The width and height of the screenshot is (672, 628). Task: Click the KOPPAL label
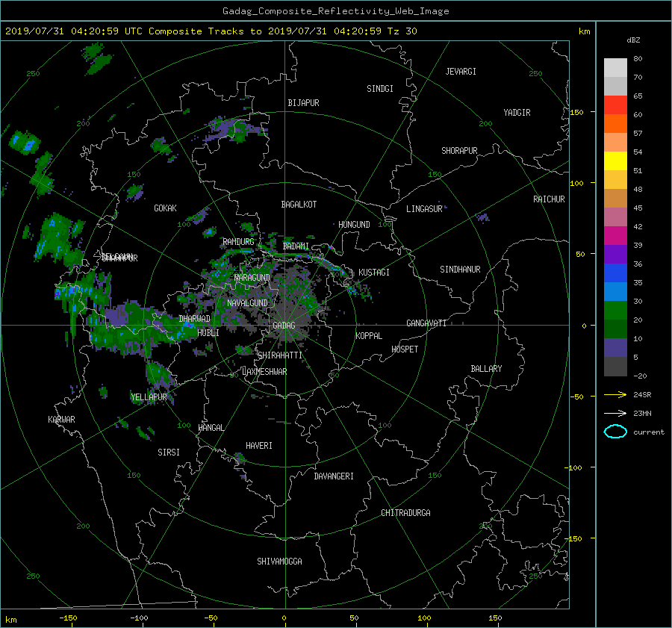[369, 336]
